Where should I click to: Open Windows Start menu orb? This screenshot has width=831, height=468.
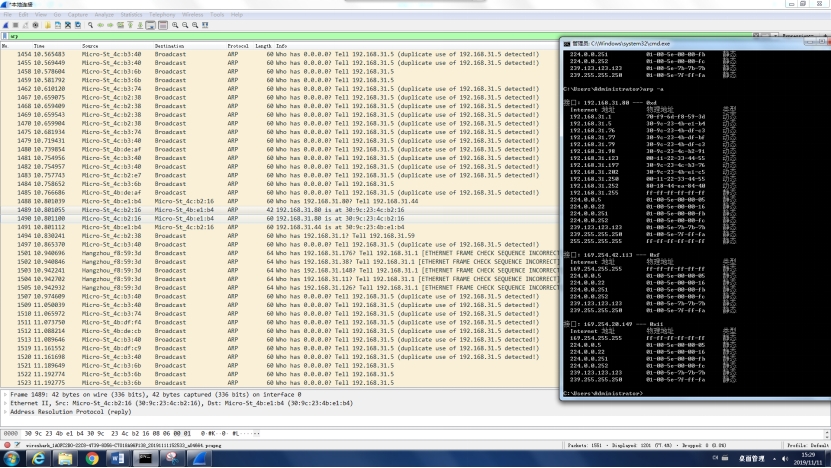point(12,458)
